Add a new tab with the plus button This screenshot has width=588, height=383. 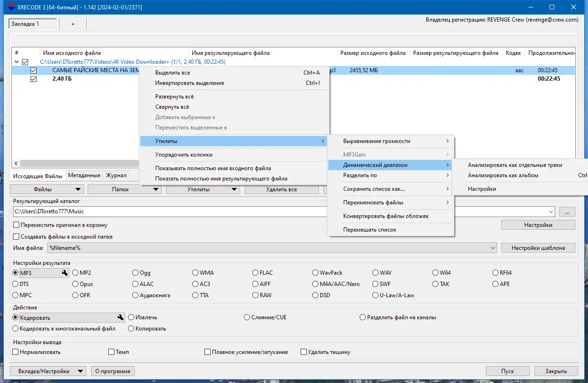coord(73,24)
